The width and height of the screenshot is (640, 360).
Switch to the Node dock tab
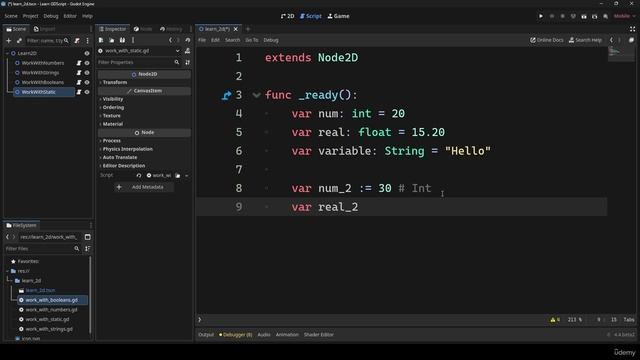[x=143, y=29]
